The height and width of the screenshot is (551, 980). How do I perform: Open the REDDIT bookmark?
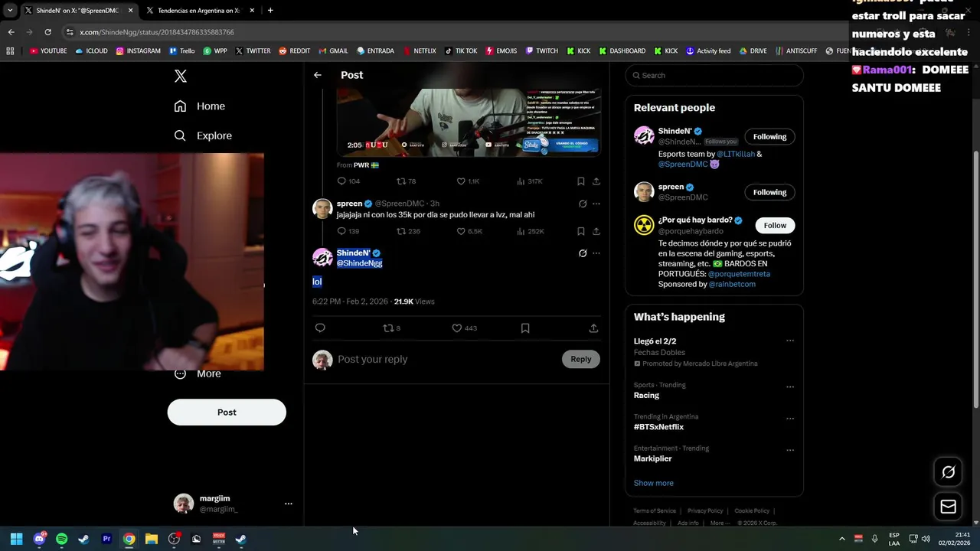295,51
